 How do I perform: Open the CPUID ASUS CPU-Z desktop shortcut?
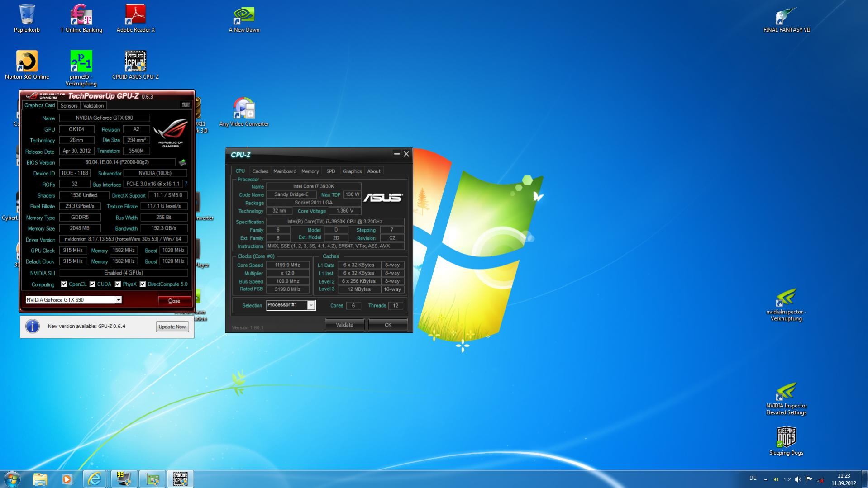(x=135, y=66)
